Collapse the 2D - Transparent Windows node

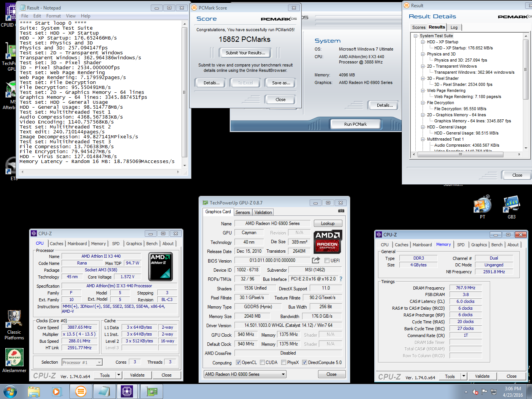click(x=423, y=66)
